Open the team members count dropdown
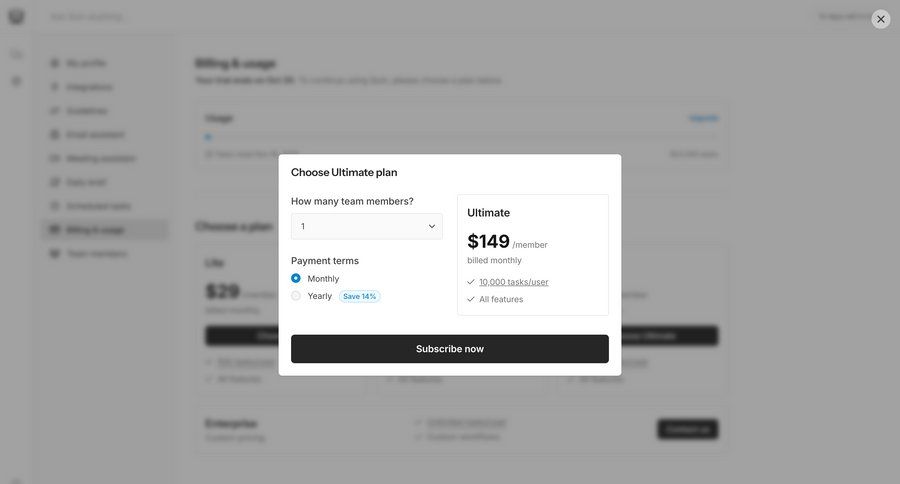The width and height of the screenshot is (900, 484). coord(366,226)
